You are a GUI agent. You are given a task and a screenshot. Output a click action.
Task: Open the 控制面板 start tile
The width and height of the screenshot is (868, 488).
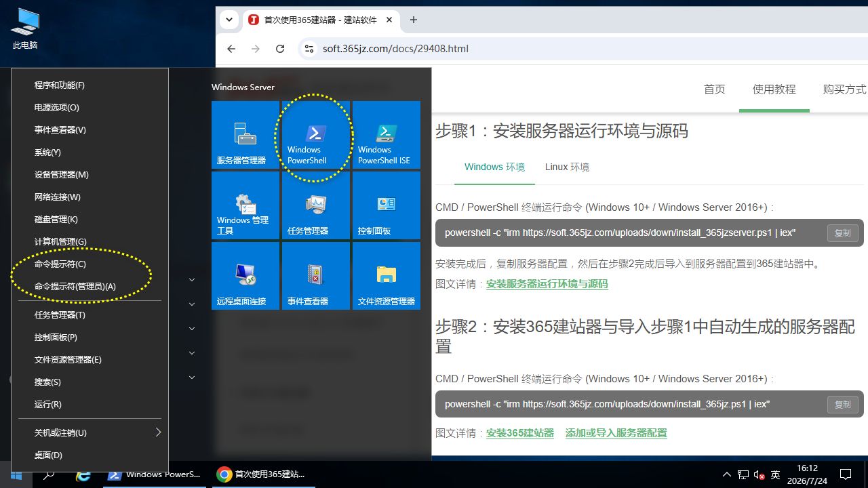pyautogui.click(x=387, y=205)
